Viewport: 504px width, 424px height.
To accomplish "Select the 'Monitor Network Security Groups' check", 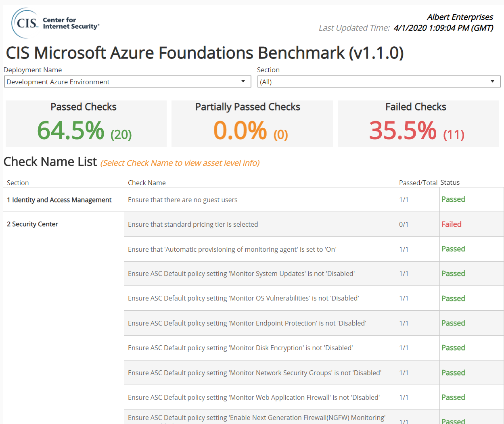I will [255, 373].
